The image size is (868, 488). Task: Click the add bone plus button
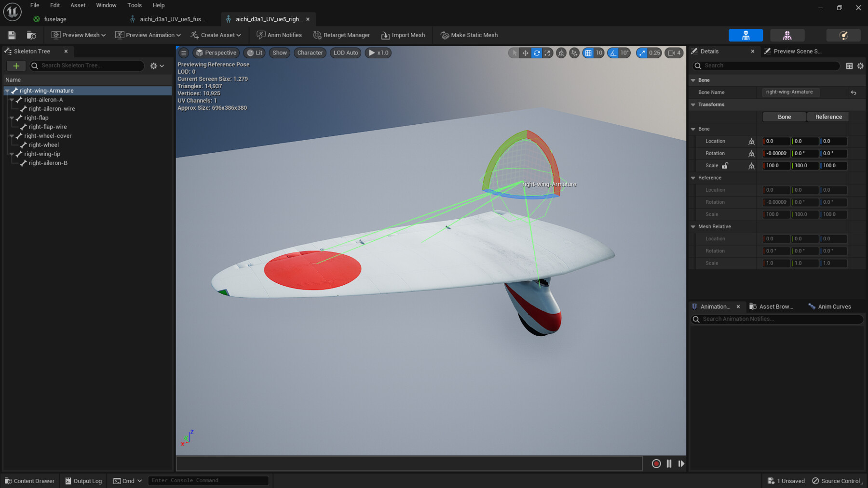click(16, 66)
